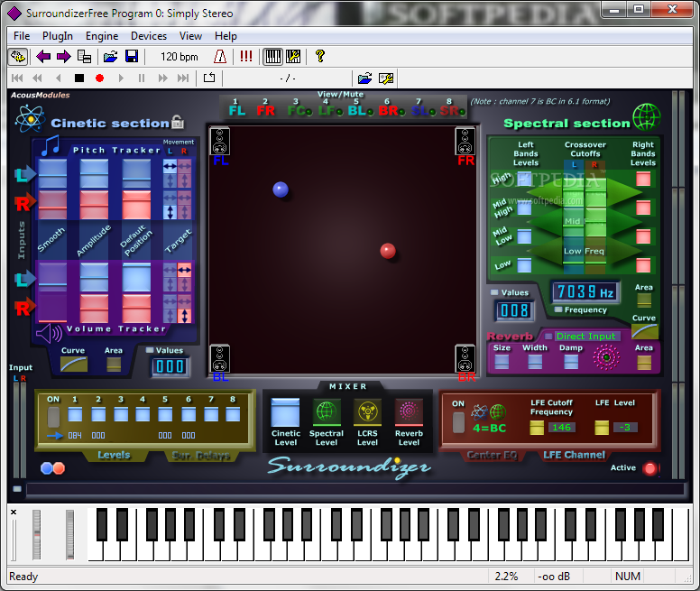Click the Pitch Tracker music note icon

pos(51,145)
